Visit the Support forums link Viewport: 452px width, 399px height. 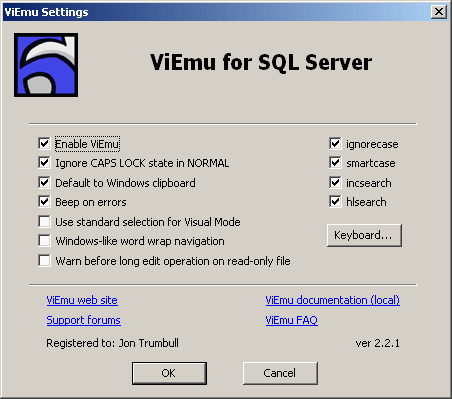click(84, 320)
